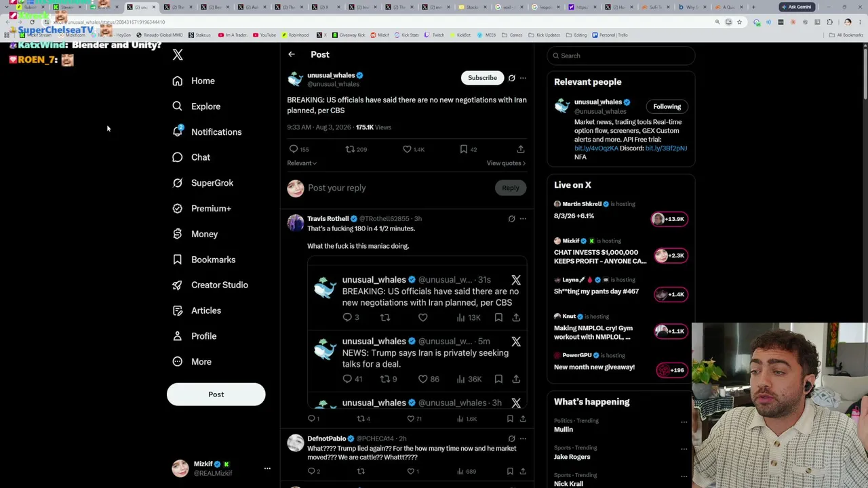Open a new Chrome tab

coord(753,7)
